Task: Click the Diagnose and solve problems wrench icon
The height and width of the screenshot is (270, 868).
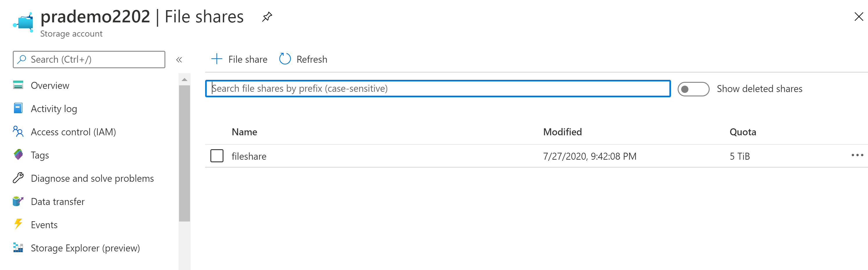Action: (18, 178)
